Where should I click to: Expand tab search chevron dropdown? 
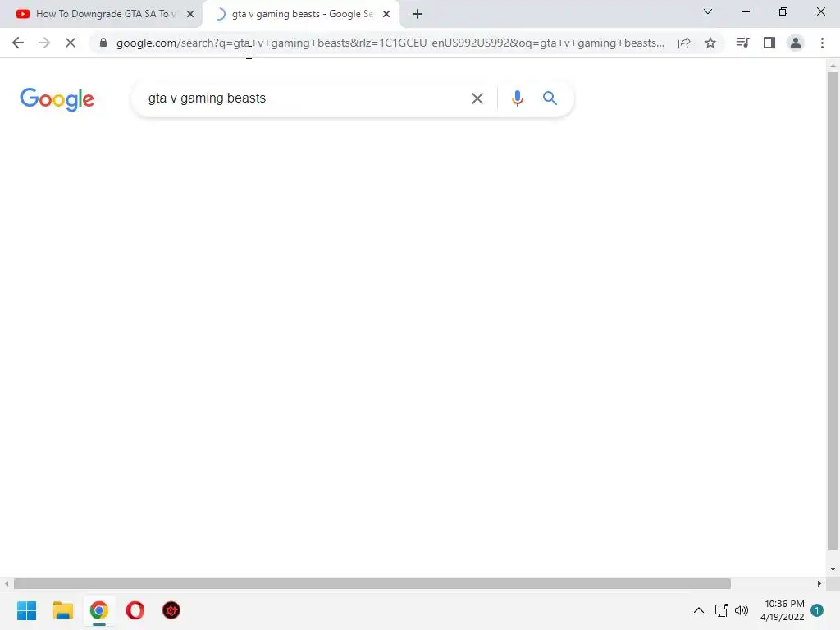pyautogui.click(x=708, y=11)
